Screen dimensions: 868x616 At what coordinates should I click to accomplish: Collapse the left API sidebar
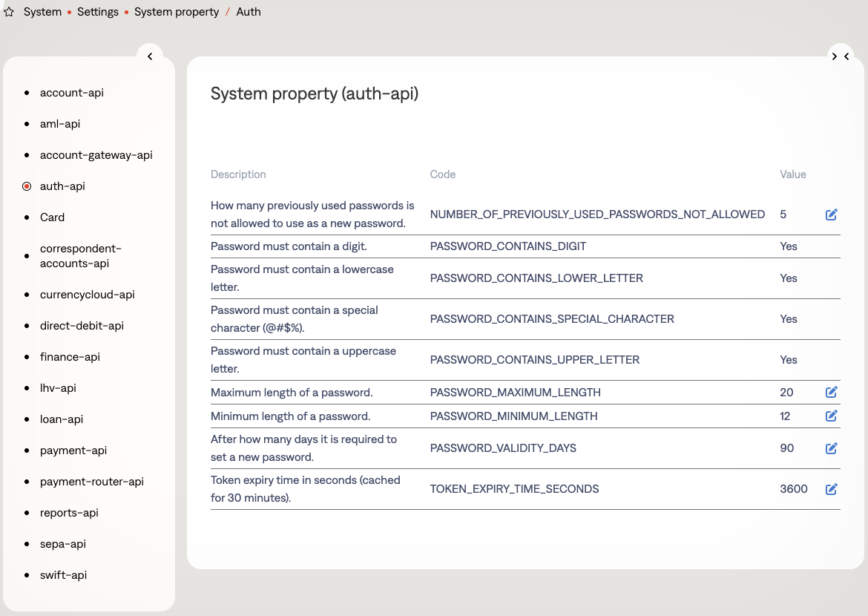pyautogui.click(x=150, y=56)
